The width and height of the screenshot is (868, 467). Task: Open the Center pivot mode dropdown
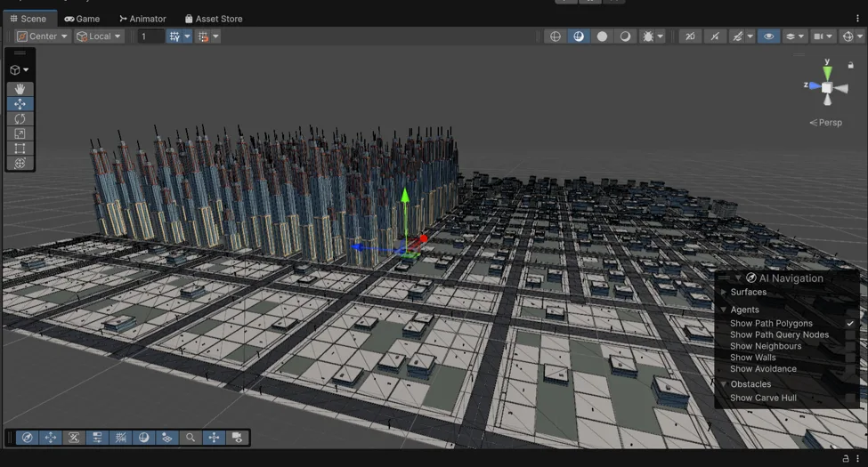tap(42, 36)
